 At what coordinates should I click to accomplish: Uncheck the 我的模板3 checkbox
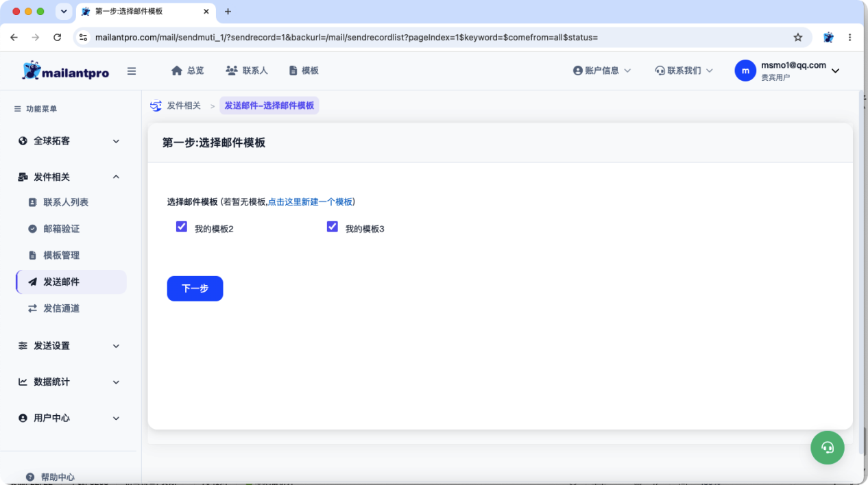click(333, 227)
